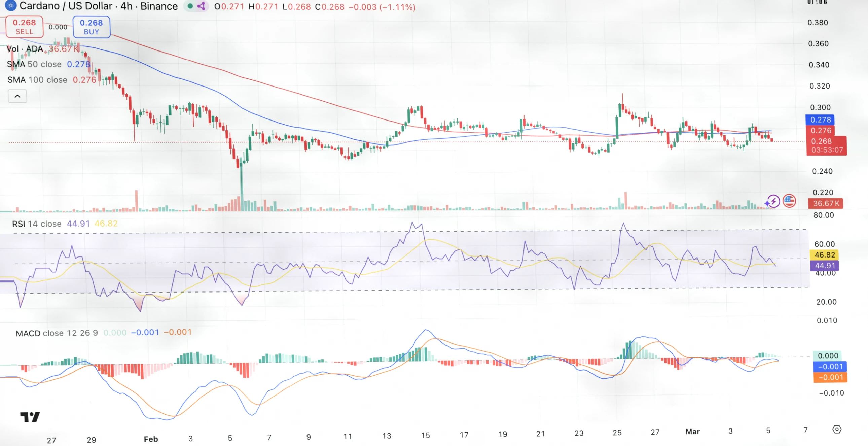This screenshot has height=446, width=868.
Task: Click the yellow 46.82 RSI axis label
Action: [825, 255]
